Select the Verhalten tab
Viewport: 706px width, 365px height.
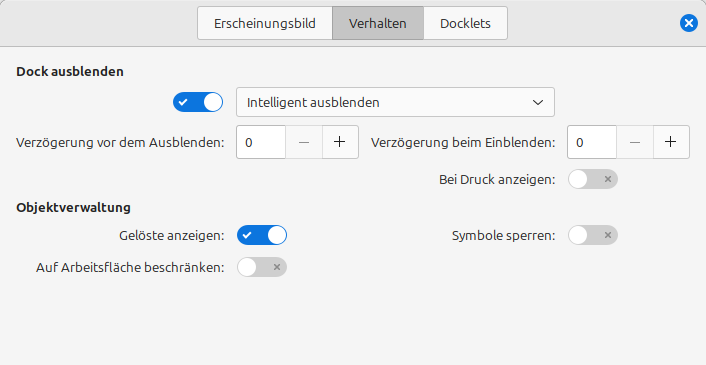(x=378, y=23)
